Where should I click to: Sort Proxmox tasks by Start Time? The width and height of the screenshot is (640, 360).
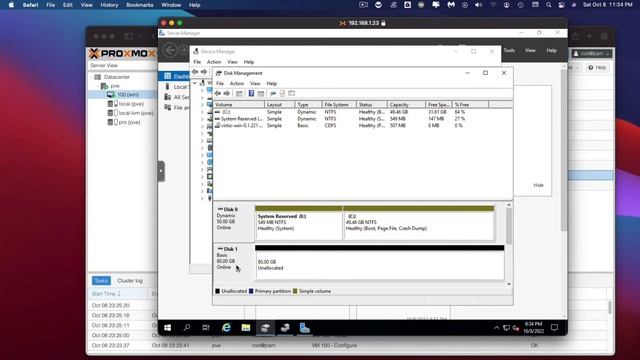tap(106, 293)
